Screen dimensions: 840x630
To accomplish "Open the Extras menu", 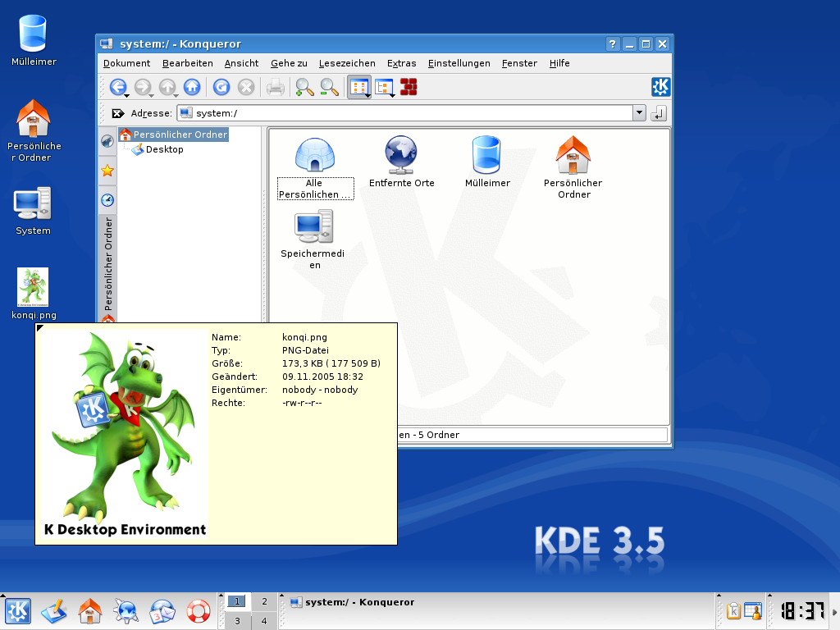I will [401, 63].
